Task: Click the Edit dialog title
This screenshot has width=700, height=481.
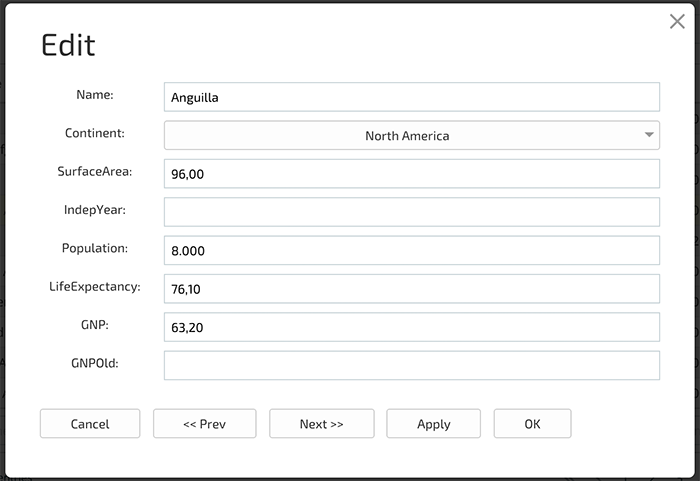Action: (x=68, y=45)
